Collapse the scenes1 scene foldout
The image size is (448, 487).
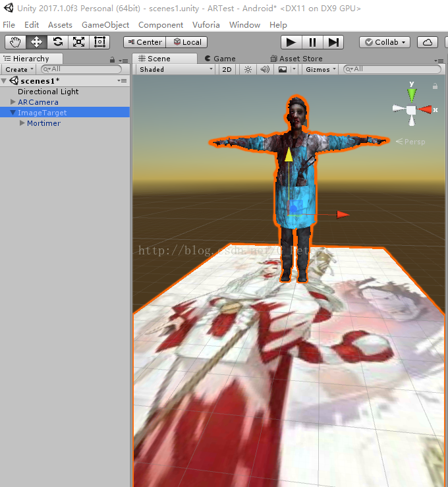[x=4, y=81]
